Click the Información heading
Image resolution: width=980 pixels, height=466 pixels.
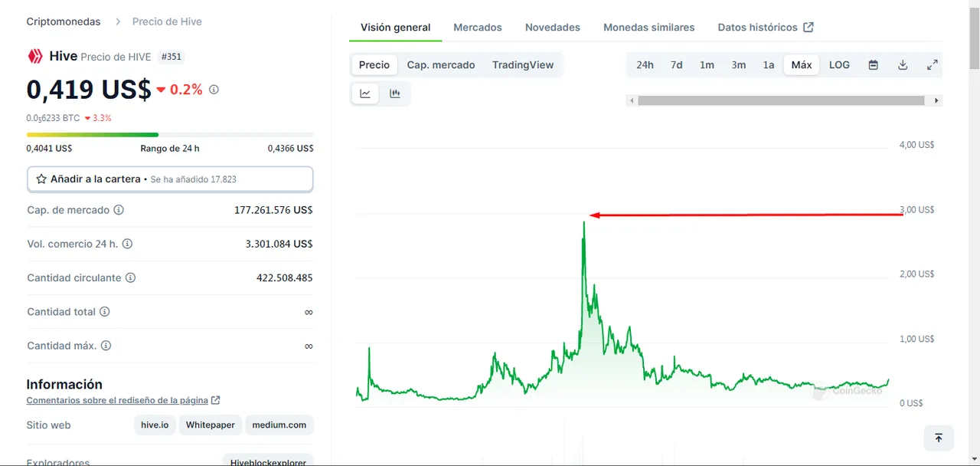pyautogui.click(x=64, y=384)
